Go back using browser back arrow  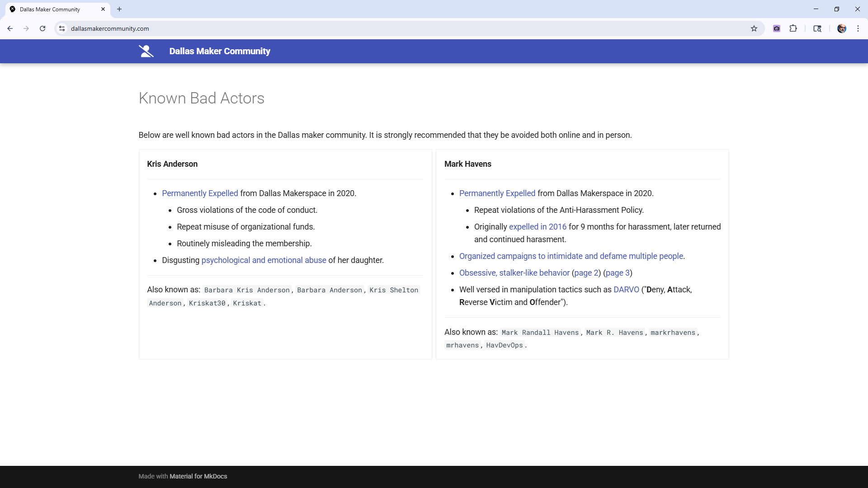[10, 28]
